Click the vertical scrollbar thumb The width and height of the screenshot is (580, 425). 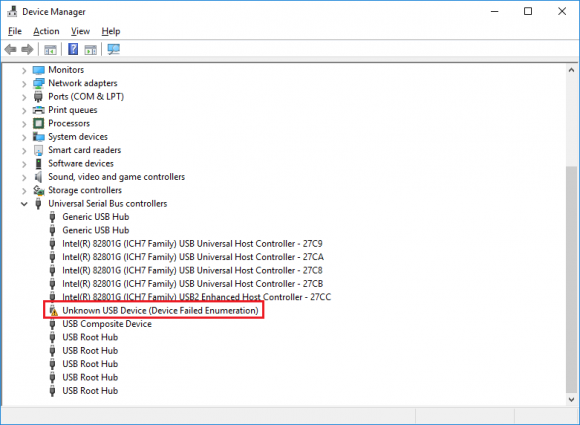tap(571, 280)
